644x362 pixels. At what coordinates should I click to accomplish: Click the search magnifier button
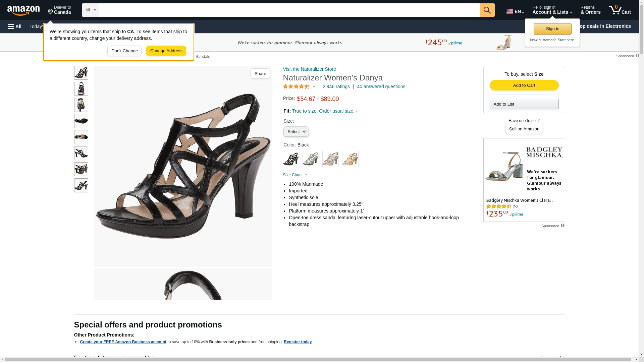[x=487, y=10]
